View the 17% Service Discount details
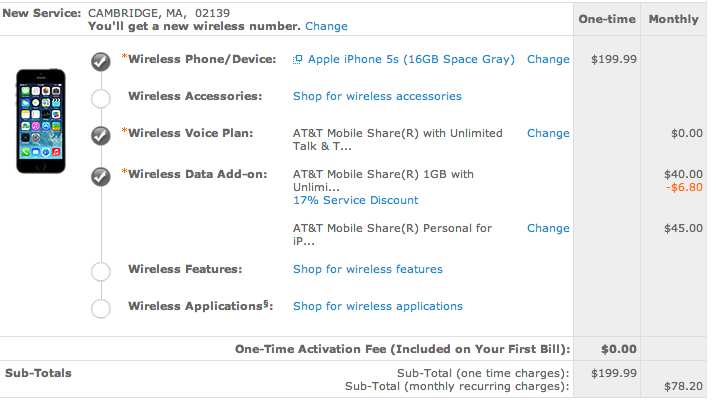The height and width of the screenshot is (400, 716). click(x=355, y=200)
